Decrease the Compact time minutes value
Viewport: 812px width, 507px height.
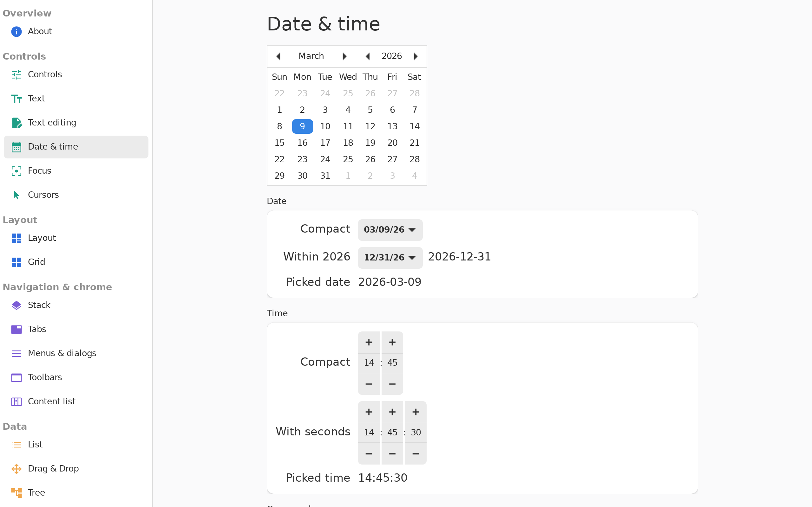(392, 384)
